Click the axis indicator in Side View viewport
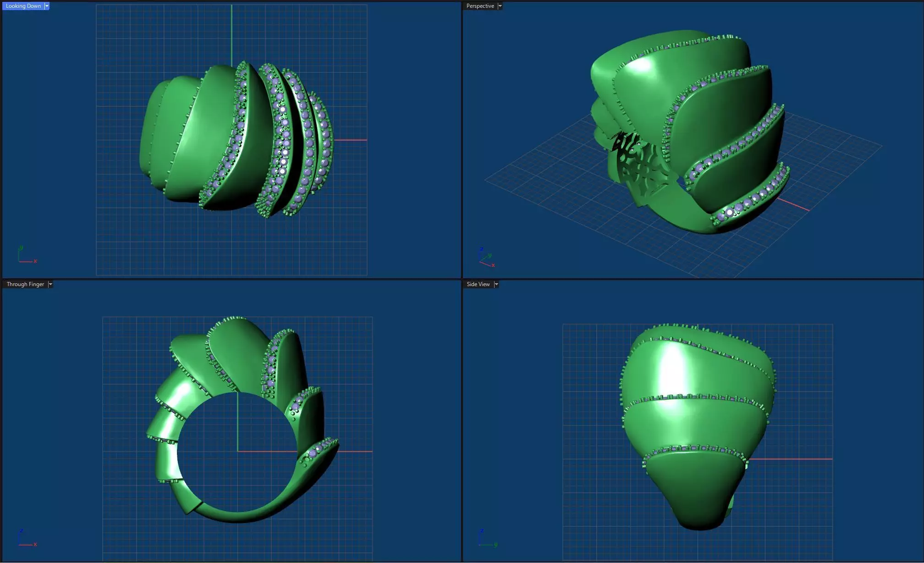The height and width of the screenshot is (563, 924). coord(488,537)
